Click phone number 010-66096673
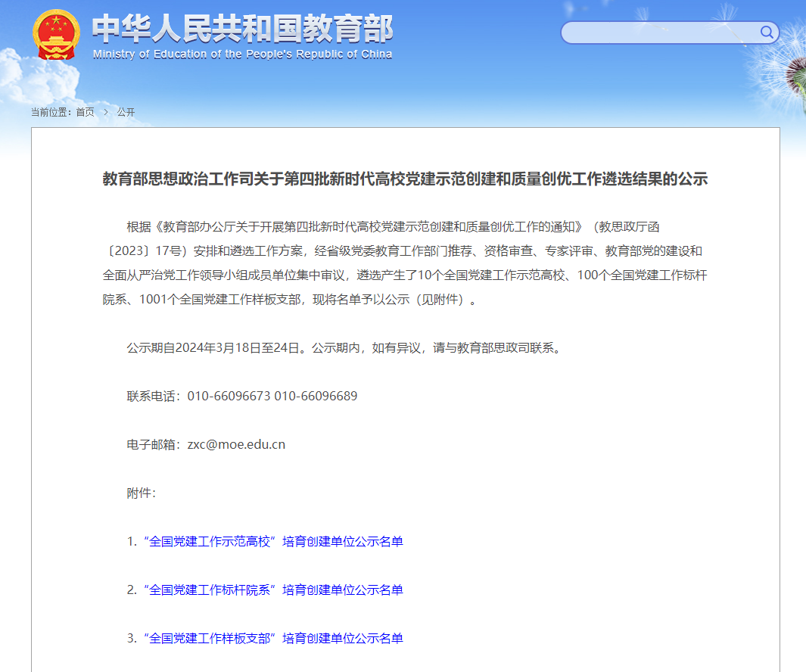 (229, 396)
